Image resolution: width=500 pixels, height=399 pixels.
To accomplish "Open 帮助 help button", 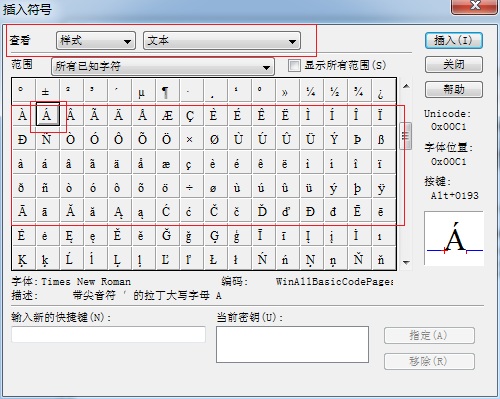I will tap(454, 89).
